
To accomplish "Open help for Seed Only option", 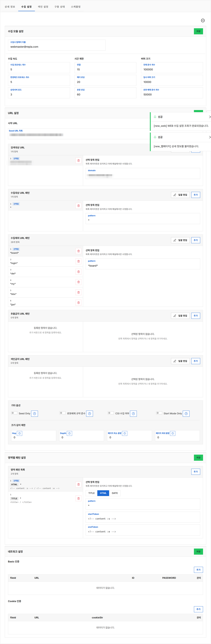I will click(x=35, y=413).
